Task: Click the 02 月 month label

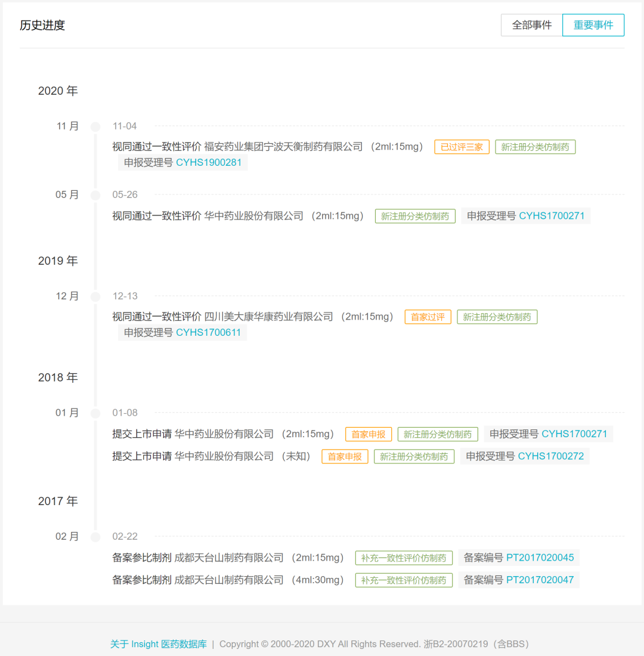Action: pyautogui.click(x=67, y=536)
